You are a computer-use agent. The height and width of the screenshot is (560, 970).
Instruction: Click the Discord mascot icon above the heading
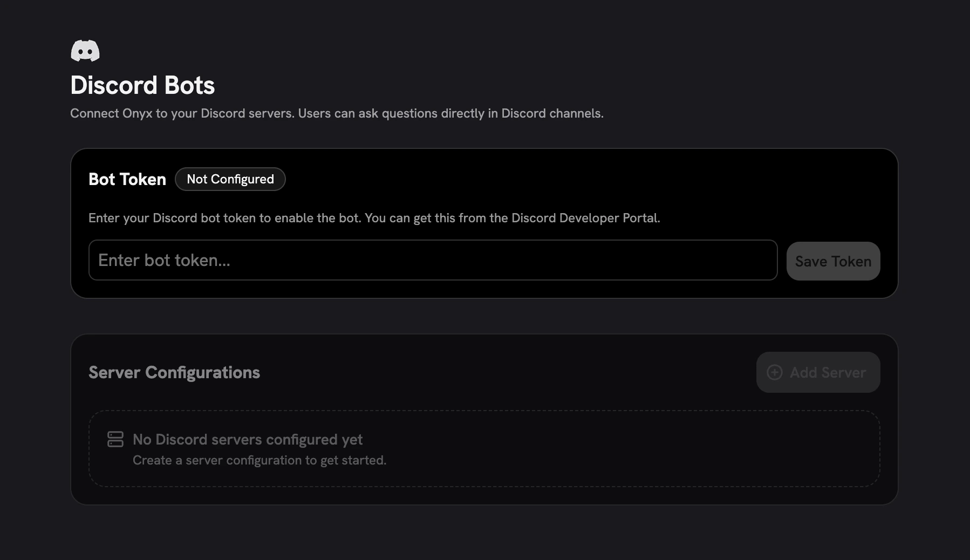(x=85, y=50)
